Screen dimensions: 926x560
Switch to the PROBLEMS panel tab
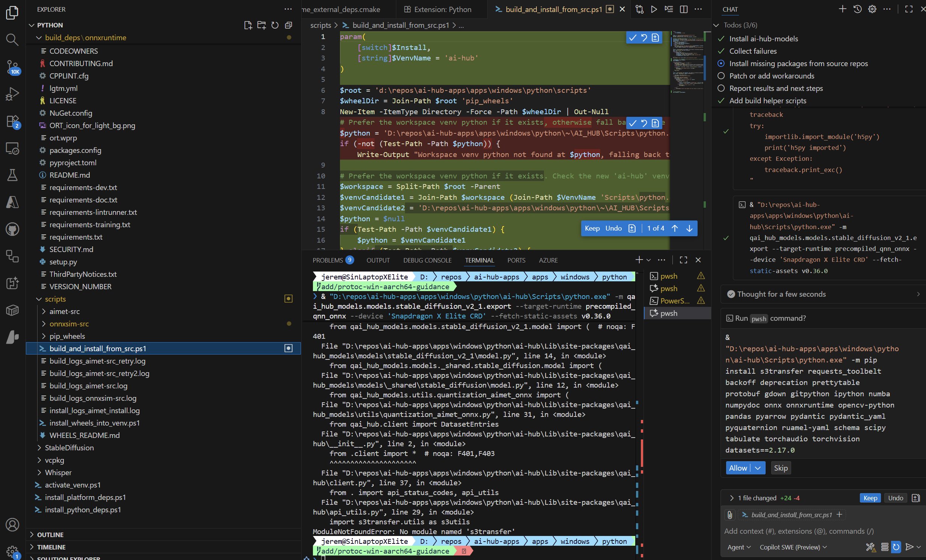point(328,260)
